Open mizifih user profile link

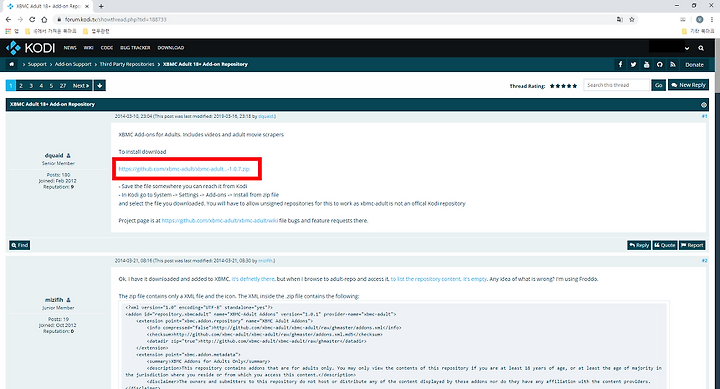(54, 300)
